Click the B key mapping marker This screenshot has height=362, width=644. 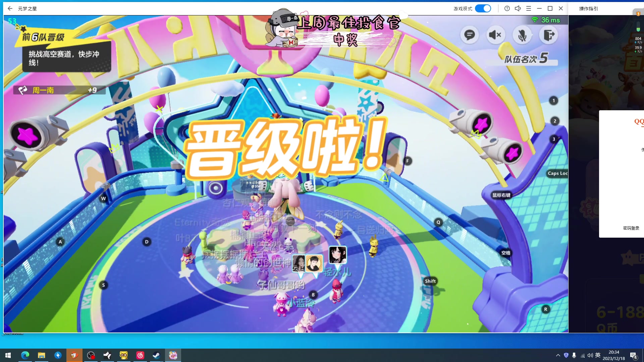(x=313, y=295)
